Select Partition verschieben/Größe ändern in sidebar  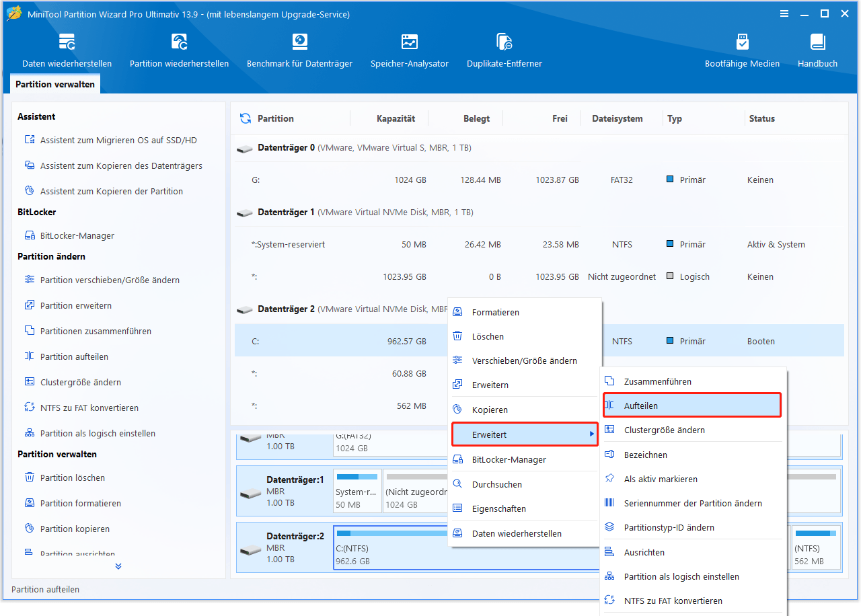coord(102,280)
